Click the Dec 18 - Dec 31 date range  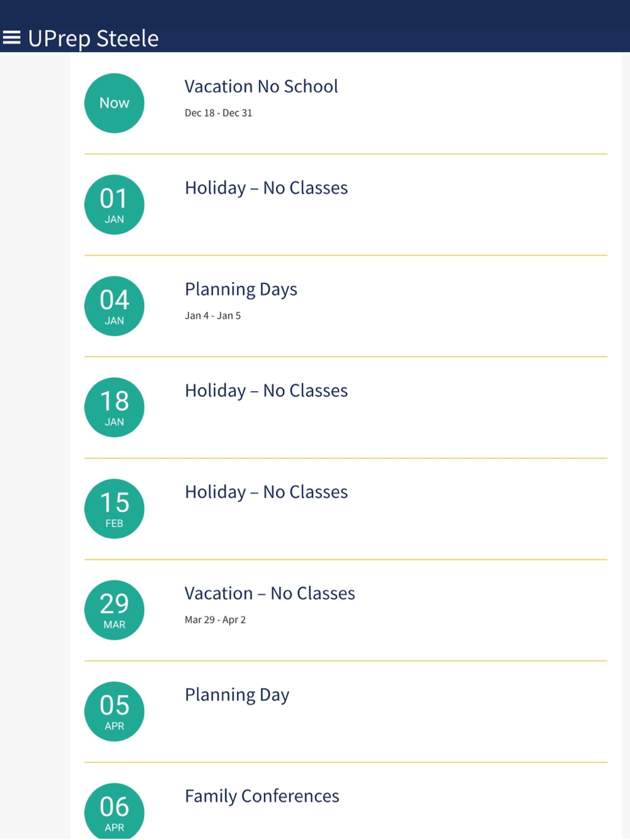coord(218,113)
